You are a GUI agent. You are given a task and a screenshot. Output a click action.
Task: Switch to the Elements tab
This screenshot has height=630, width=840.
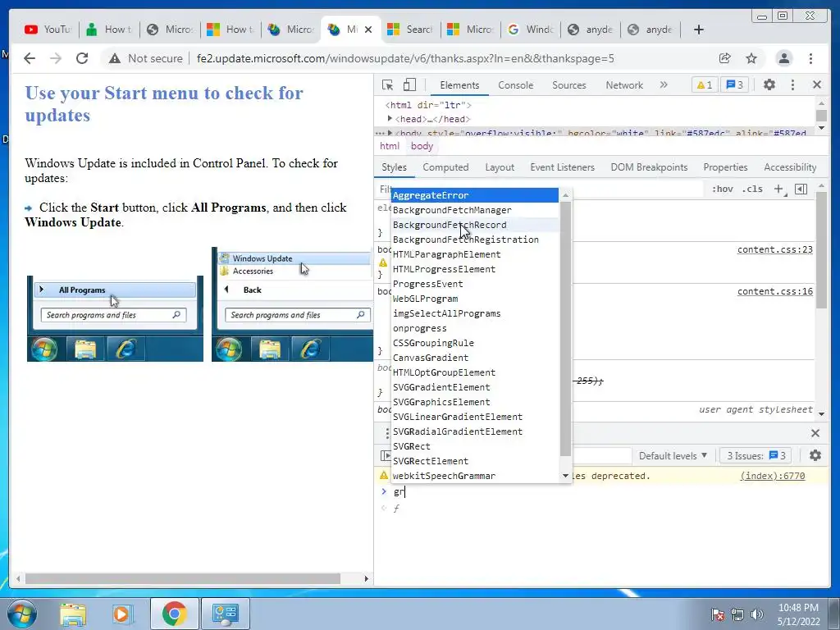pos(459,85)
